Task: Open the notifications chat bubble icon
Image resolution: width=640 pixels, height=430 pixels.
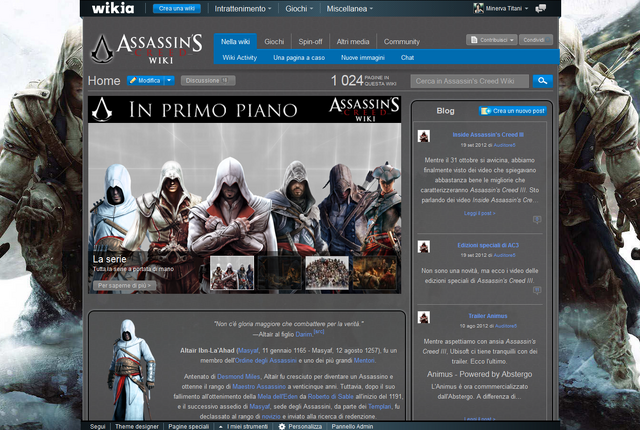Action: pos(541,8)
